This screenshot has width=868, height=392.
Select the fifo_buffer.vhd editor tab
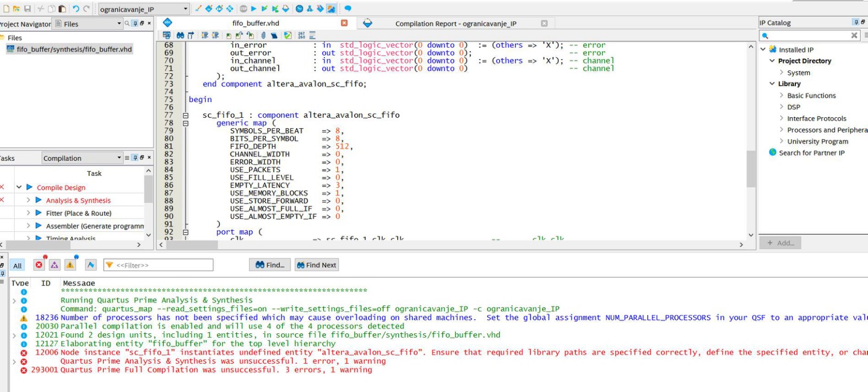pos(256,23)
